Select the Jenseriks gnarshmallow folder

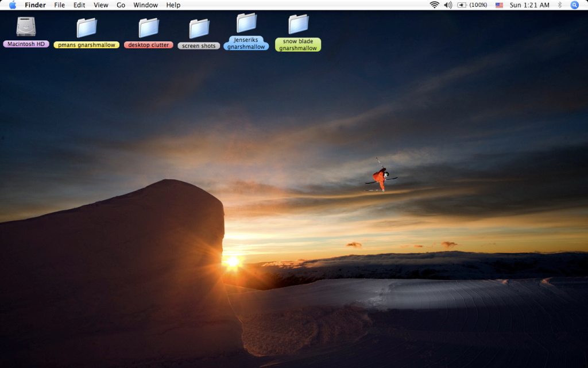click(x=246, y=23)
